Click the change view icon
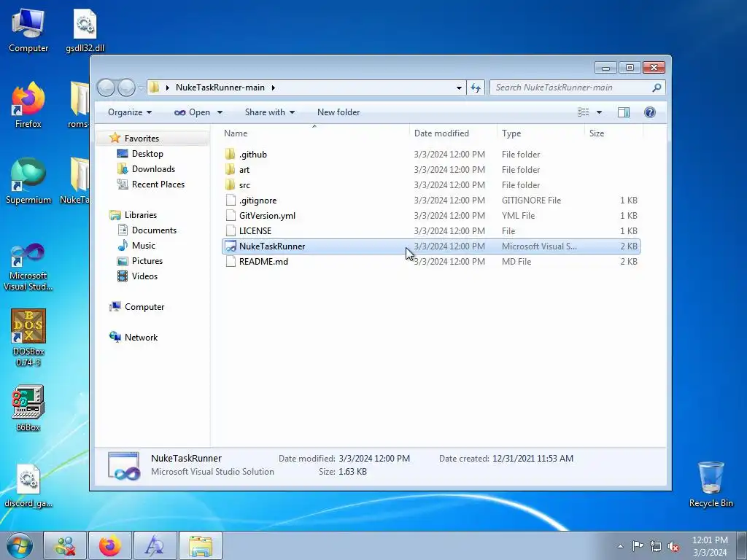Image resolution: width=747 pixels, height=560 pixels. click(x=583, y=112)
